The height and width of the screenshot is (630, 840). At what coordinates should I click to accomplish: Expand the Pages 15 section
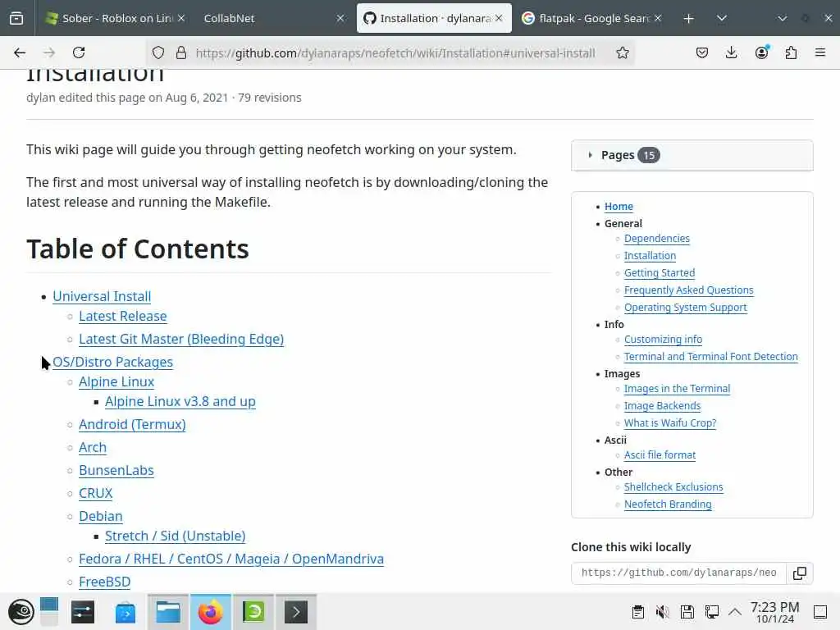pos(692,155)
